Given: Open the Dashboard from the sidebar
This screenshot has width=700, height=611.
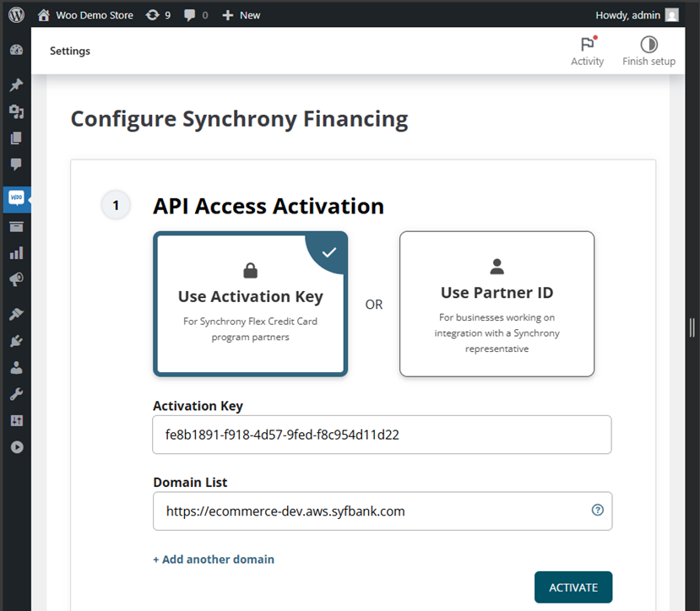Looking at the screenshot, I should click(x=16, y=50).
